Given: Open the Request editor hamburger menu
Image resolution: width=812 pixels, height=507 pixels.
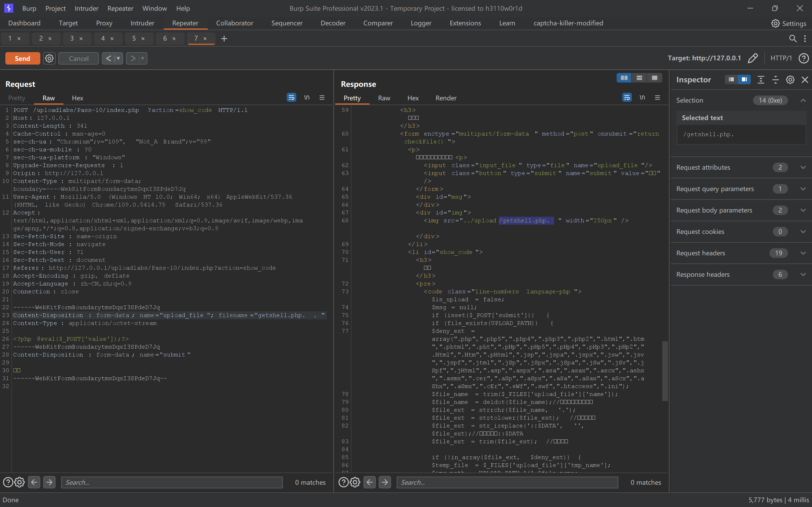Looking at the screenshot, I should coord(322,98).
